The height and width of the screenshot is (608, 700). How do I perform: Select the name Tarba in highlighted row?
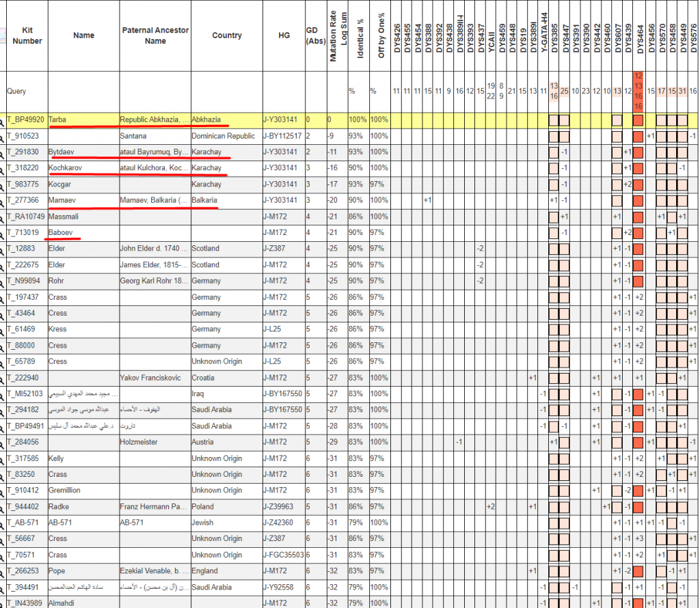click(x=57, y=120)
